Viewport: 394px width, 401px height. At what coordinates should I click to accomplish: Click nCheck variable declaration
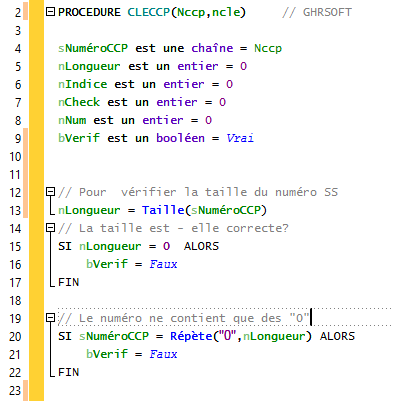coord(79,102)
